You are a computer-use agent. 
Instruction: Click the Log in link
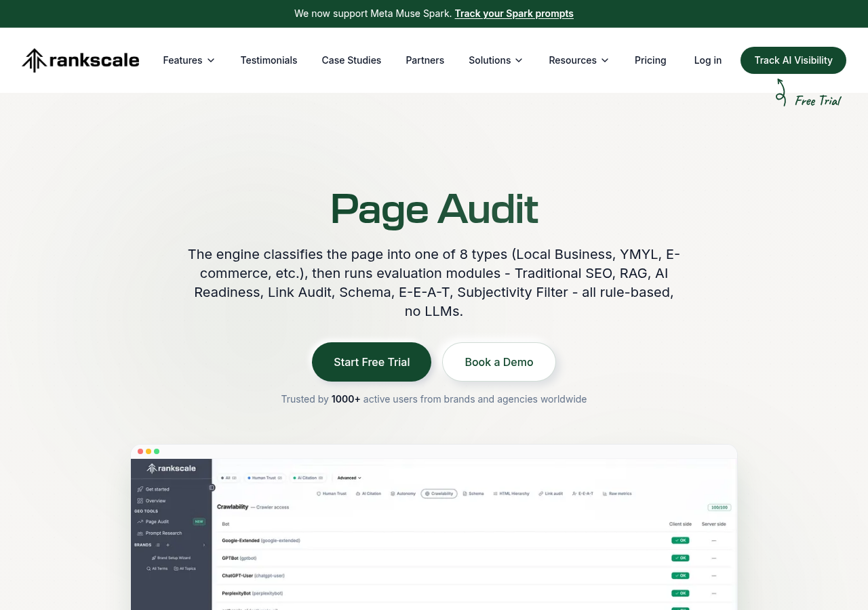click(x=708, y=60)
